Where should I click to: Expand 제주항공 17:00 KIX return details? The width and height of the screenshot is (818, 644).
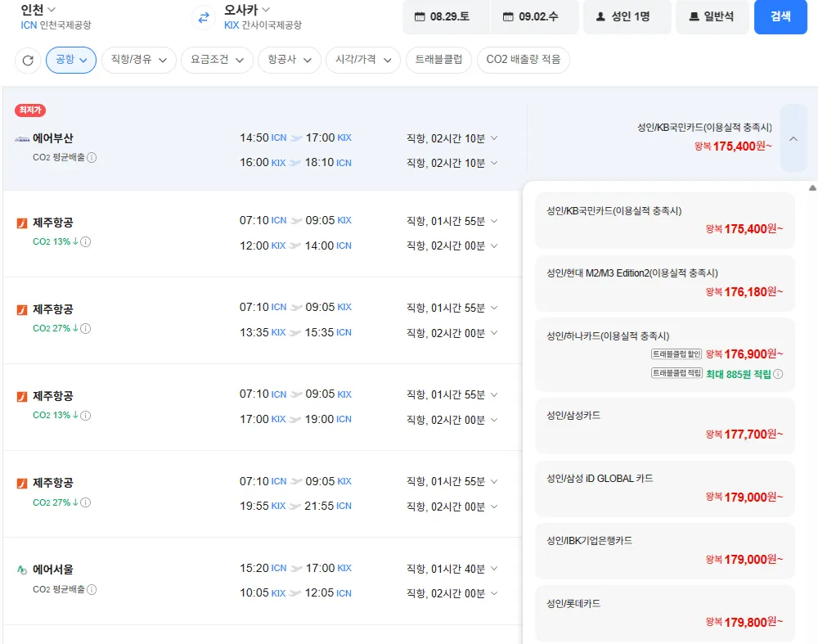click(494, 420)
